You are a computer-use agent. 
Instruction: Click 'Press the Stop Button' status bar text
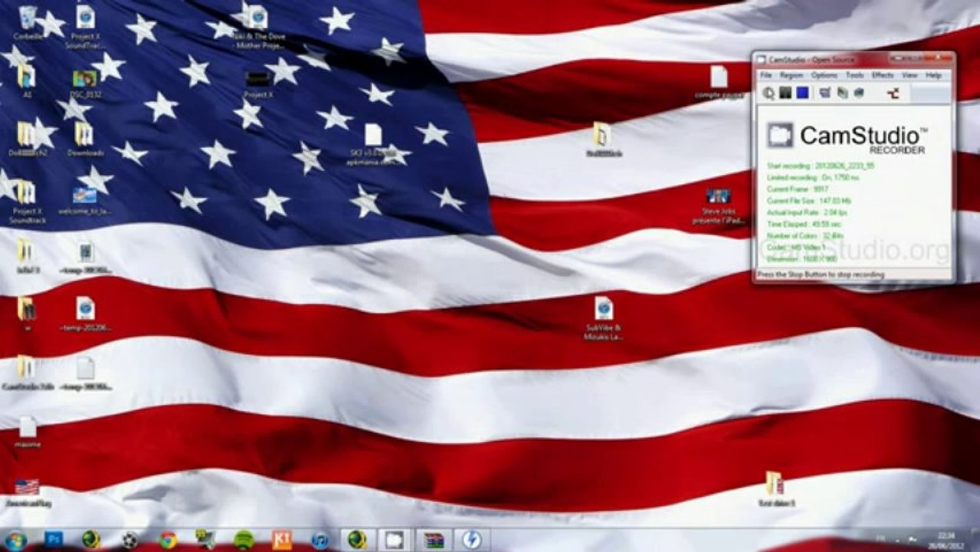pos(821,274)
